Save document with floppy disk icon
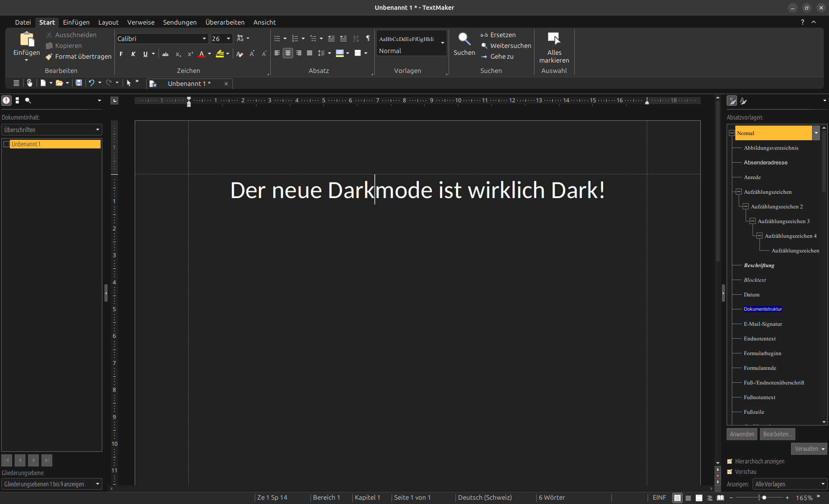Screen dimensions: 829x504 click(79, 83)
